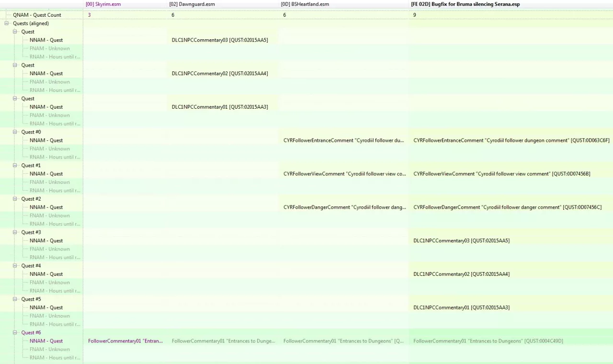Image resolution: width=613 pixels, height=364 pixels.
Task: Click the [00] Skyrim.esm column header
Action: [125, 4]
